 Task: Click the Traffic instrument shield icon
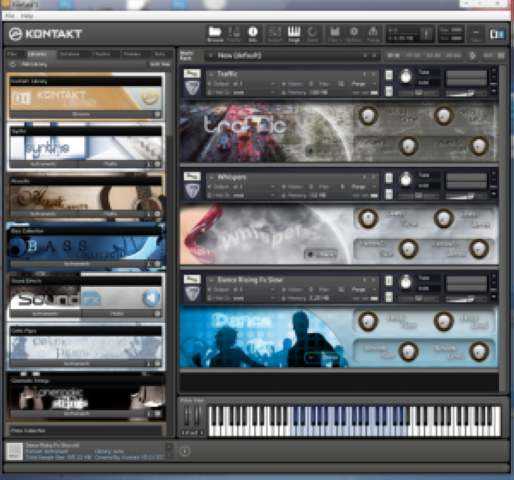(192, 88)
